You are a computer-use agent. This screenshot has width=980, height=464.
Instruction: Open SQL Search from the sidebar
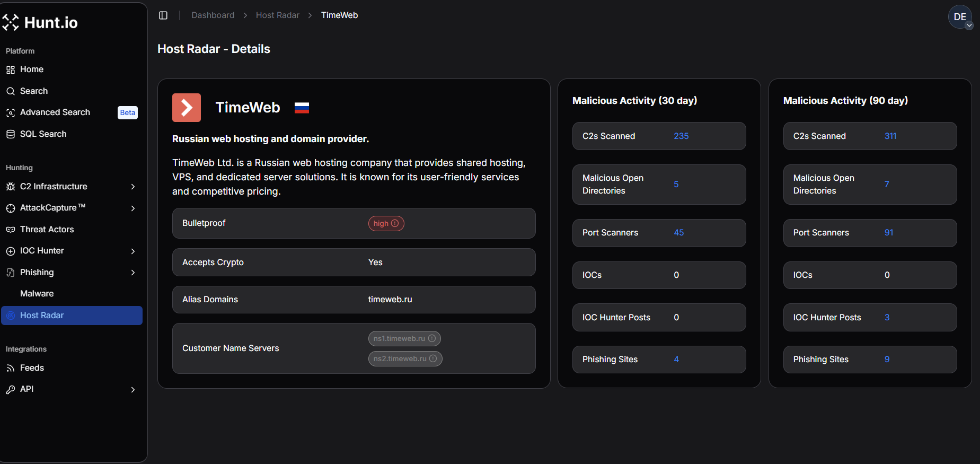pos(43,134)
